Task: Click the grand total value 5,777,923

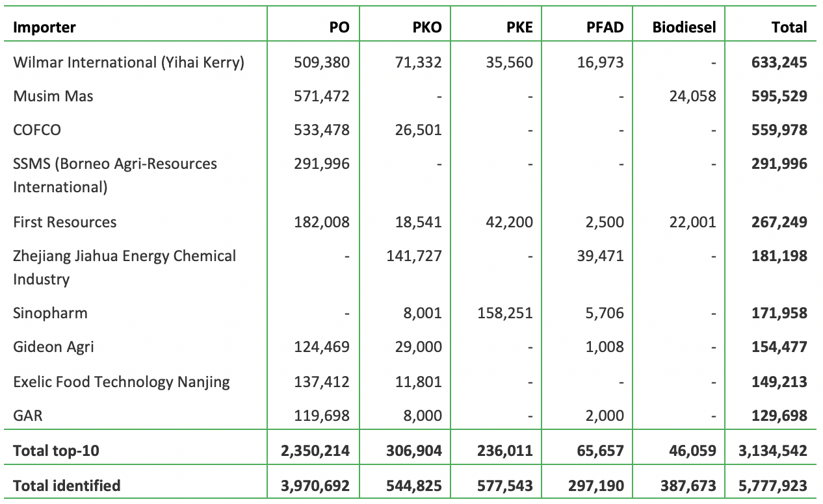Action: point(772,485)
